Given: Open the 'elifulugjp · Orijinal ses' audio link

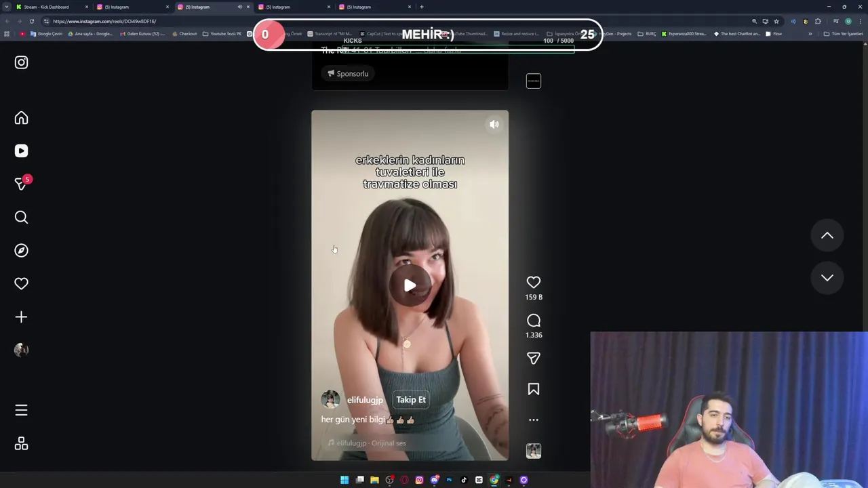Looking at the screenshot, I should pyautogui.click(x=367, y=443).
